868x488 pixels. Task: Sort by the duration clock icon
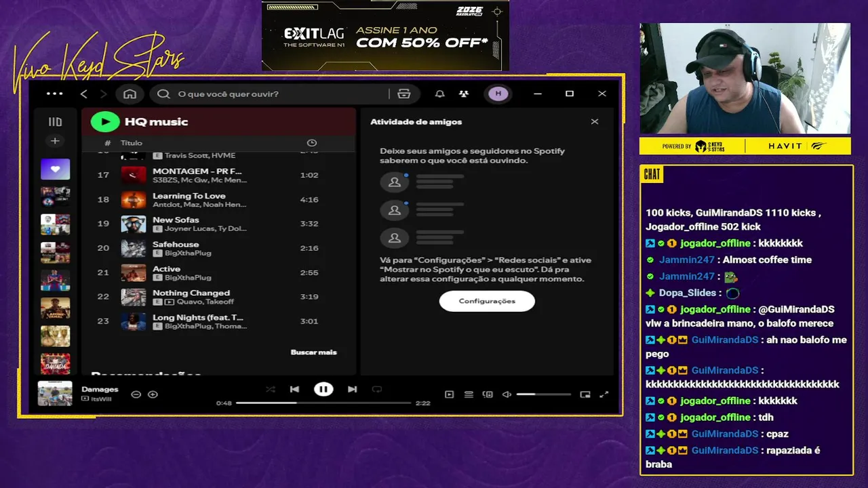point(311,143)
